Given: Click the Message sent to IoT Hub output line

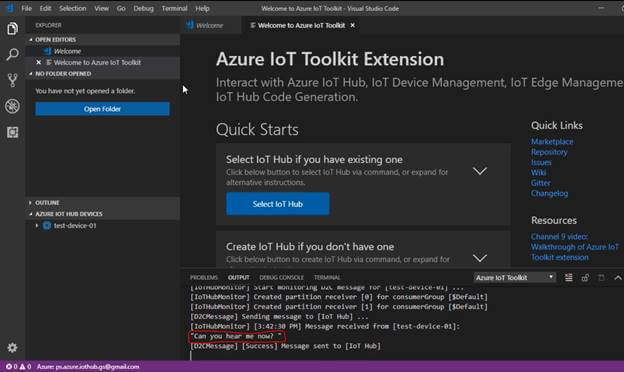Looking at the screenshot, I should (285, 346).
